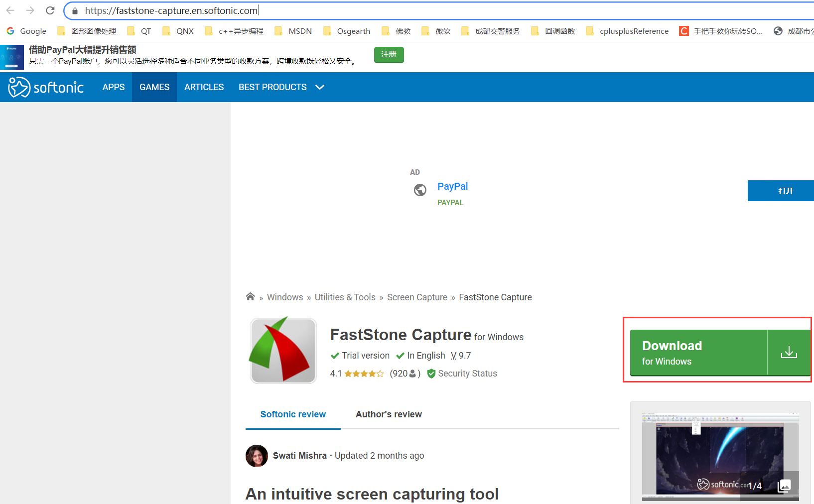Click the browser back arrow
The width and height of the screenshot is (814, 504).
pyautogui.click(x=10, y=10)
